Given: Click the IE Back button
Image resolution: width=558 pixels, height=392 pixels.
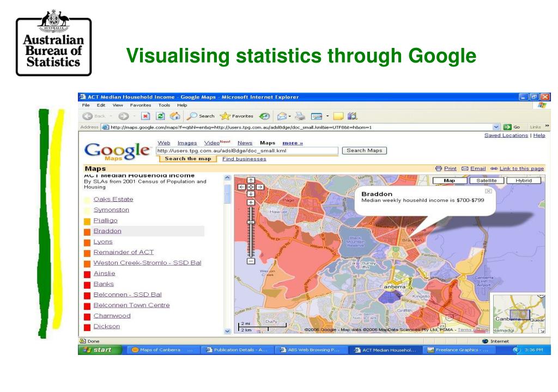Looking at the screenshot, I should [x=94, y=116].
